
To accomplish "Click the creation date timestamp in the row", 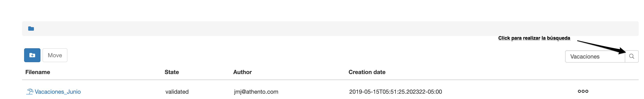I will point(395,92).
